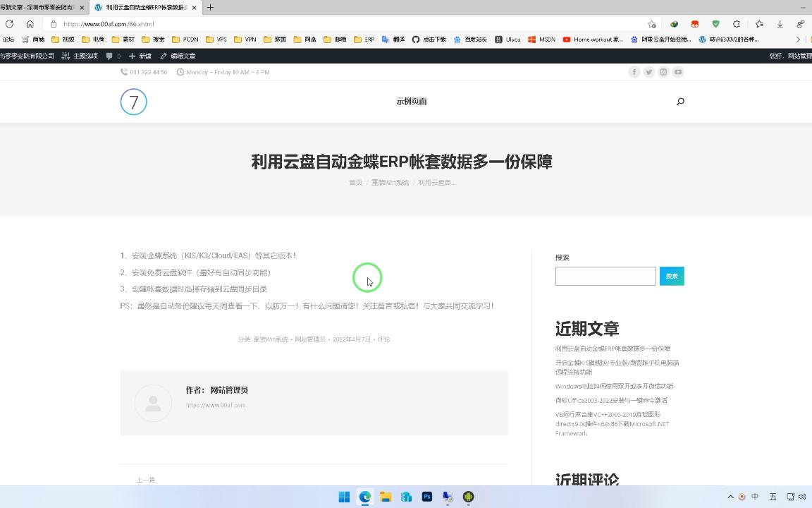Screen dimensions: 812x508
Task: Show hidden icons in the system tray
Action: (731, 497)
